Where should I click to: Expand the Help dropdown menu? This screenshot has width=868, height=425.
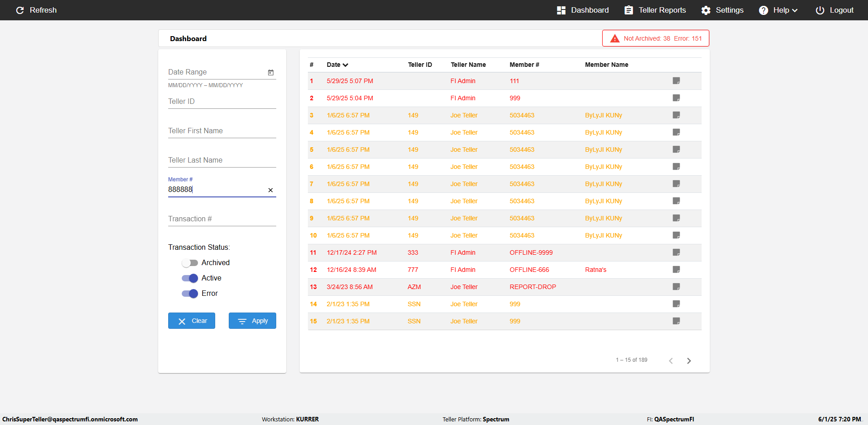coord(778,10)
